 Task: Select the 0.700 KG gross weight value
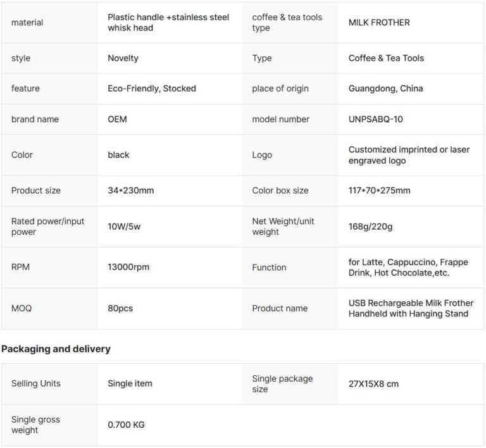tap(126, 425)
